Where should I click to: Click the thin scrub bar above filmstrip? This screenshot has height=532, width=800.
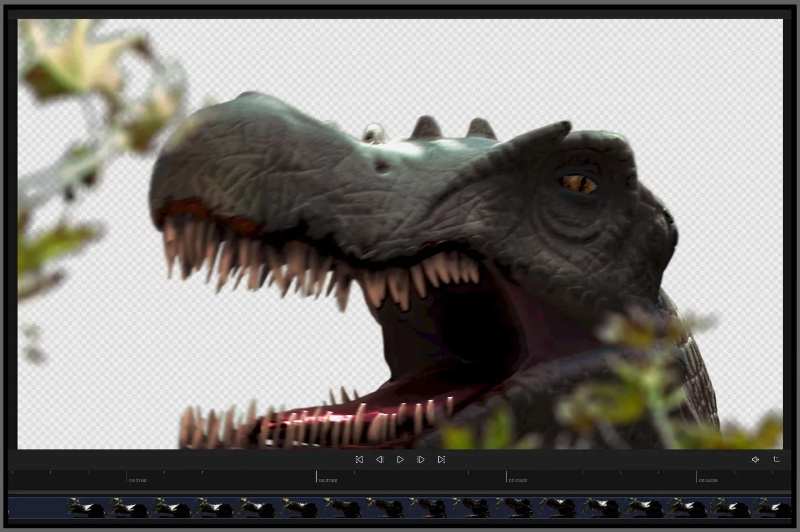point(399,492)
